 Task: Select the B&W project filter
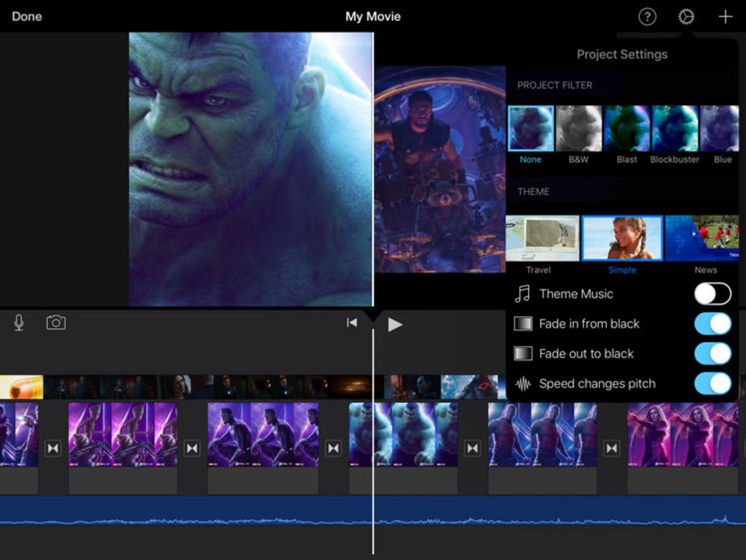click(x=579, y=128)
